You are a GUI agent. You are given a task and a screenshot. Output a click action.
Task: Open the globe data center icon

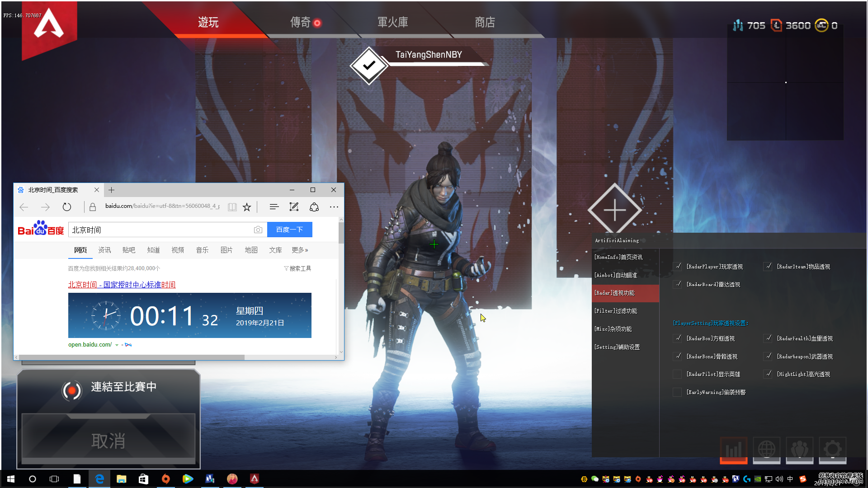click(x=766, y=450)
